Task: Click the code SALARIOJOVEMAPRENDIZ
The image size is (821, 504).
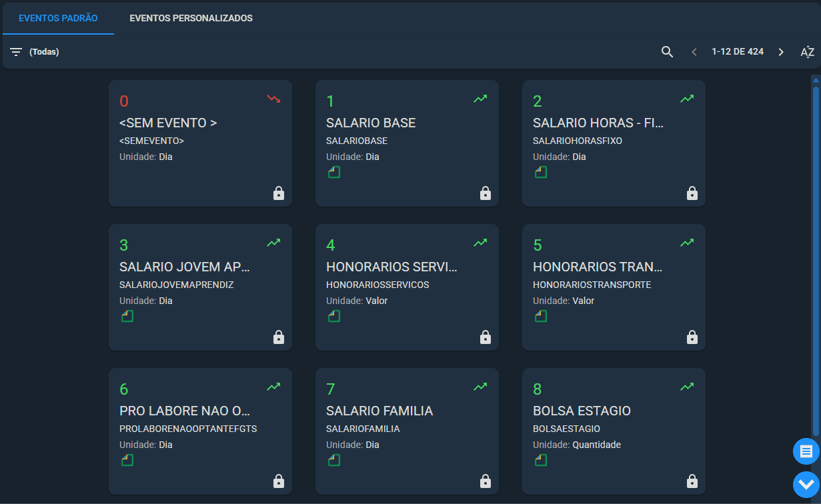Action: 177,285
